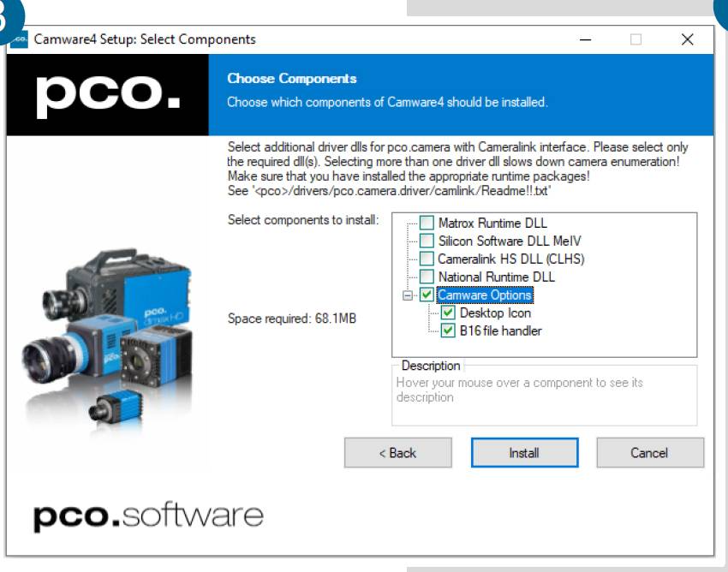Viewport: 728px width, 572px height.
Task: Select the Silicon Software DLL MeIV label
Action: click(509, 241)
